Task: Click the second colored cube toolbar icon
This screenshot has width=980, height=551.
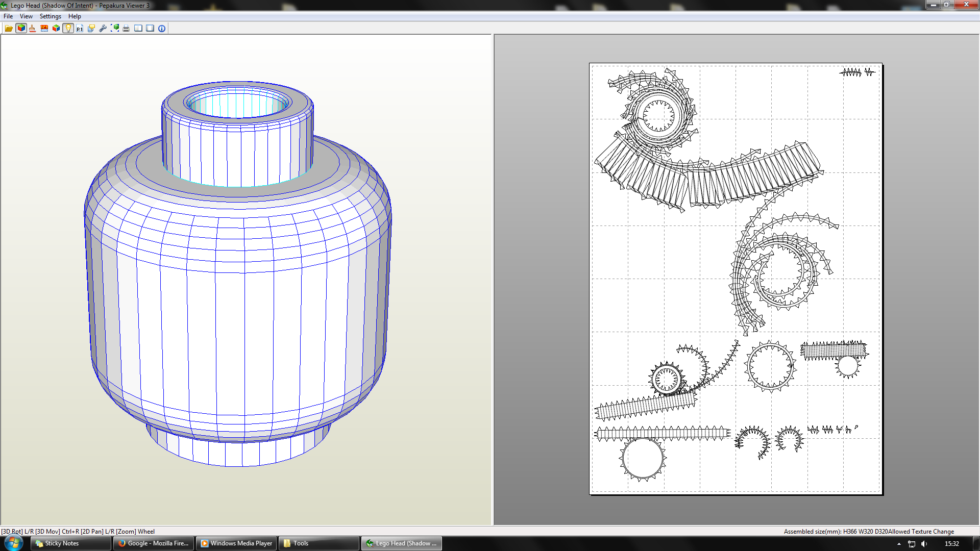Action: (56, 29)
